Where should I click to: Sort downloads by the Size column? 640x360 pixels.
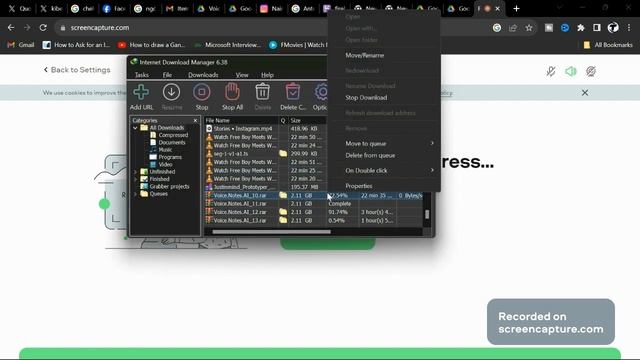click(308, 120)
